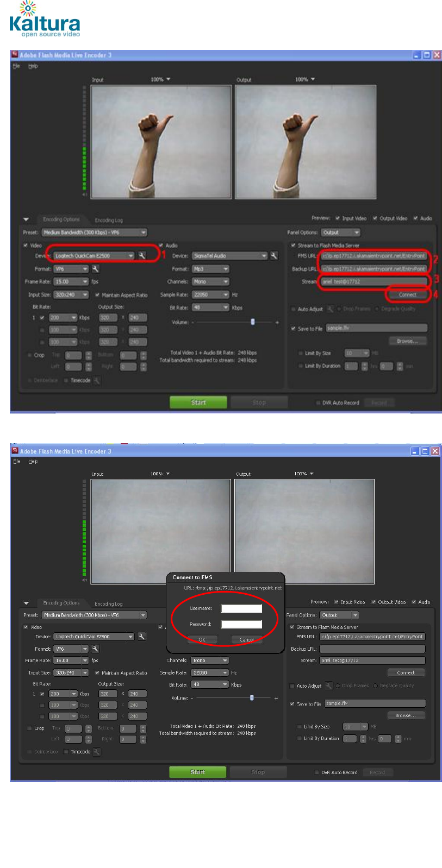Open video device settings wrench in thumbs-up window
442x868 pixels.
tap(142, 255)
